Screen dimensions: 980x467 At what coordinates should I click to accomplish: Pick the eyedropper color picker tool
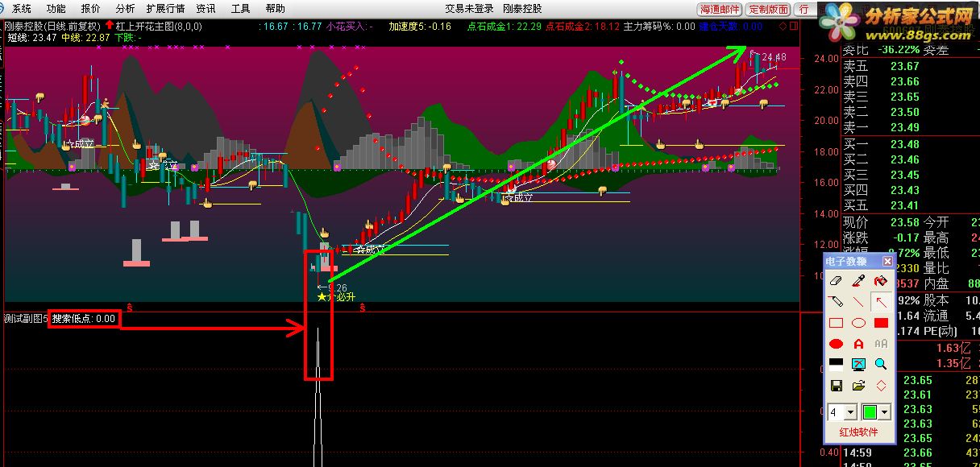[858, 281]
